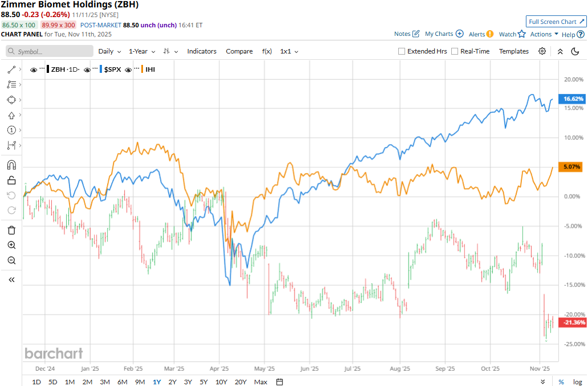Delete drawings with the trash icon
Screen dimensions: 588x386
[x=11, y=230]
